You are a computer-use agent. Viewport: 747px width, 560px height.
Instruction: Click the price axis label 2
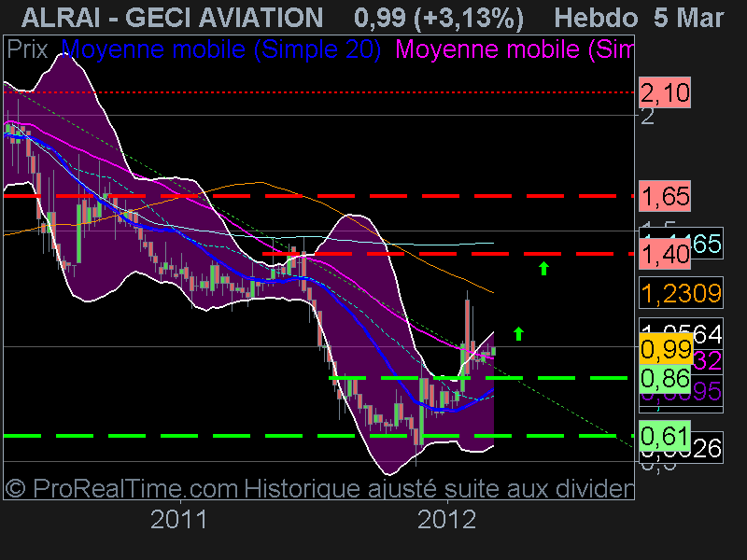pyautogui.click(x=647, y=116)
